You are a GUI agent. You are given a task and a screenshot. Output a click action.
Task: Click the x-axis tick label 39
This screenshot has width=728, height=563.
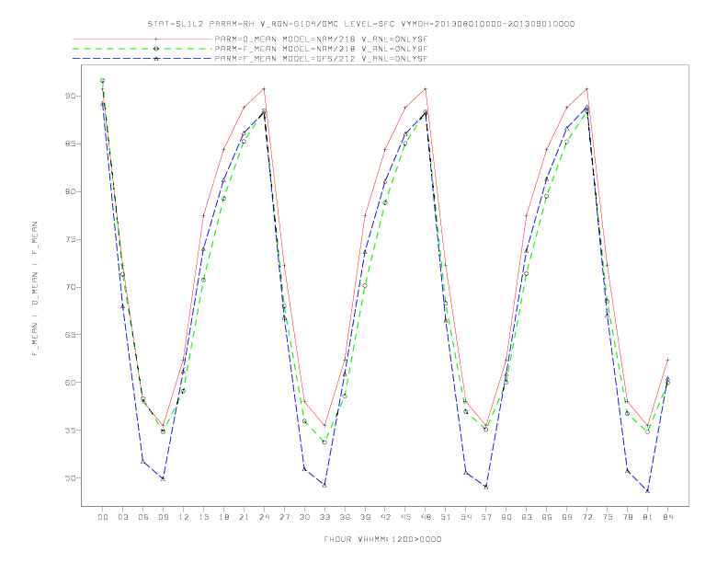[x=365, y=517]
